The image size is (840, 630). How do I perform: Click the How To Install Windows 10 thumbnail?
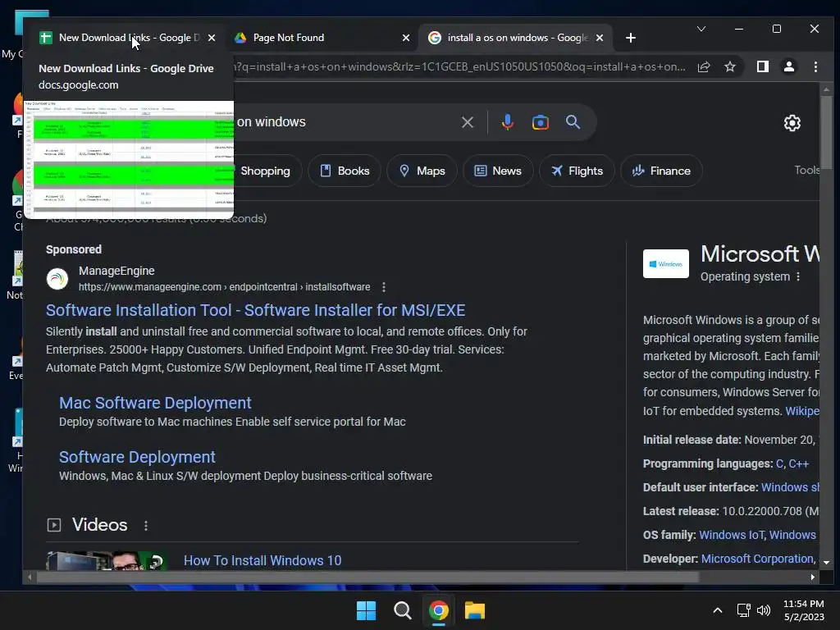[x=107, y=560]
